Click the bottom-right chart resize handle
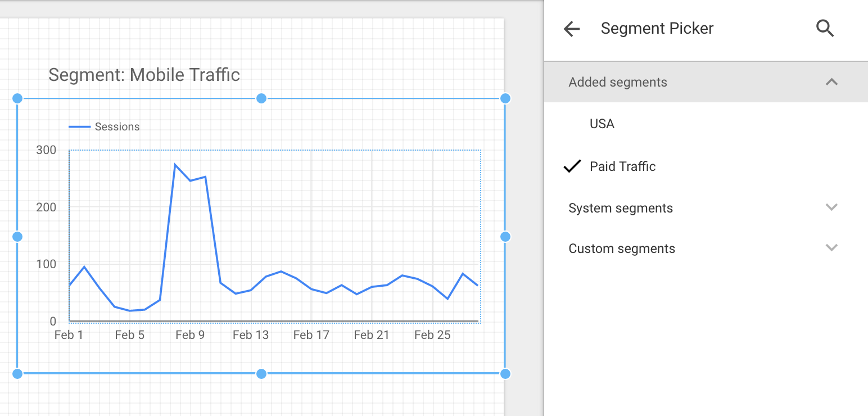Viewport: 868px width, 416px height. point(505,373)
